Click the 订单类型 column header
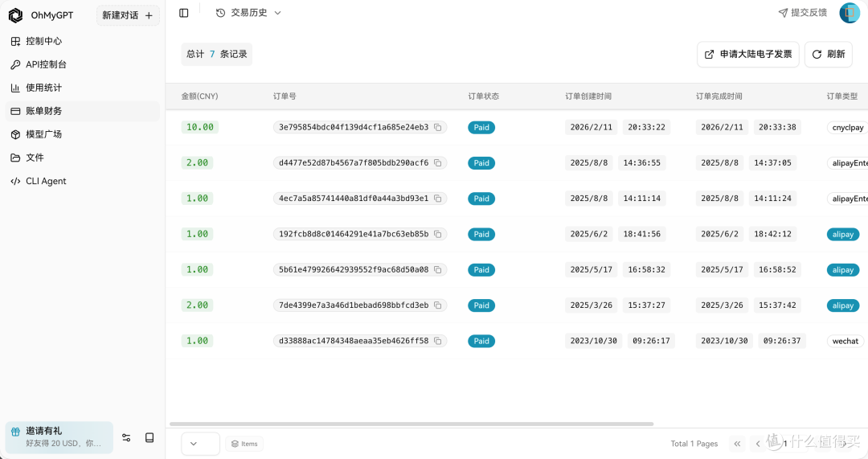The width and height of the screenshot is (868, 459). (842, 96)
